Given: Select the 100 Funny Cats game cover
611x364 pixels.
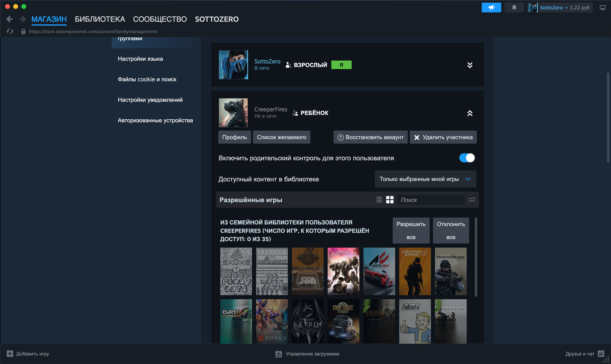Looking at the screenshot, I should [x=236, y=271].
